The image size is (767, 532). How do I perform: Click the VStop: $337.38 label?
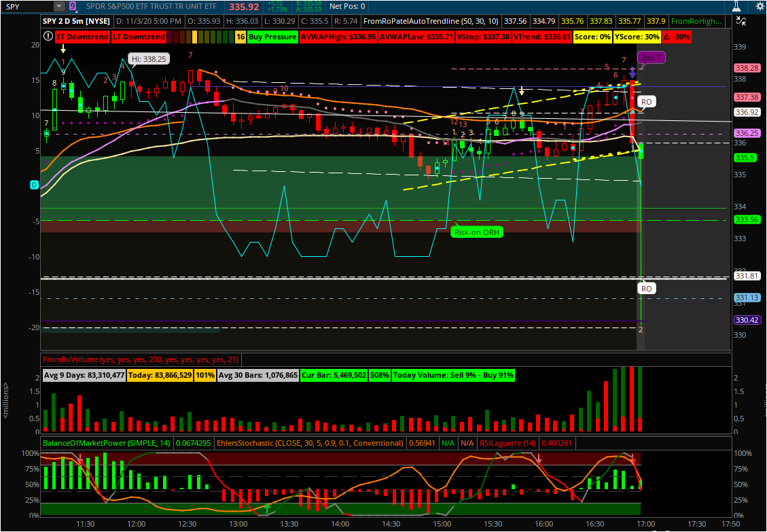pyautogui.click(x=483, y=37)
